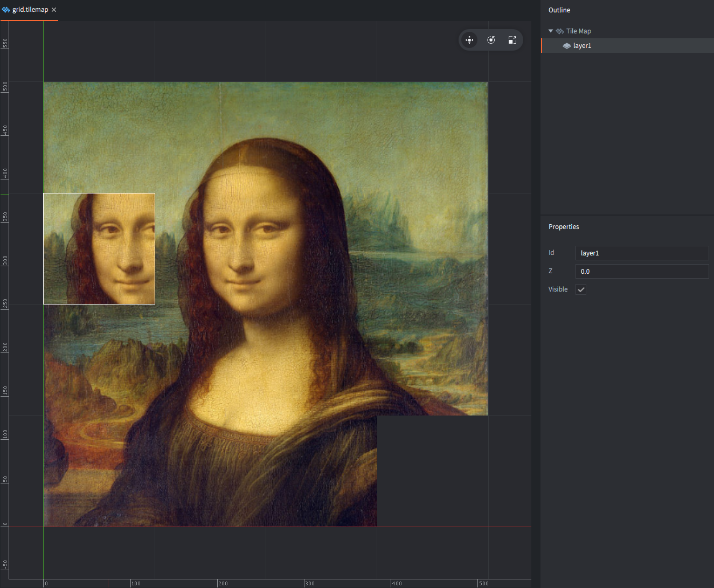Viewport: 714px width, 588px height.
Task: Collapse the Tile Map tree node
Action: click(551, 31)
